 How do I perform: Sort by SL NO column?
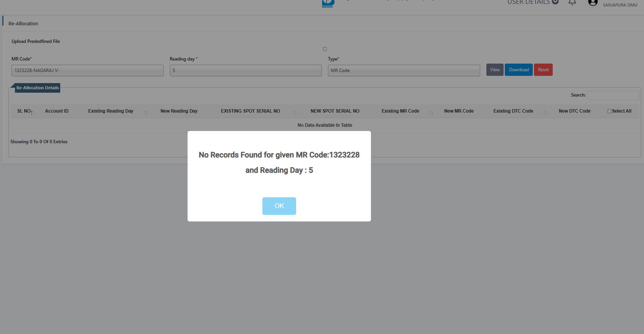tap(33, 112)
